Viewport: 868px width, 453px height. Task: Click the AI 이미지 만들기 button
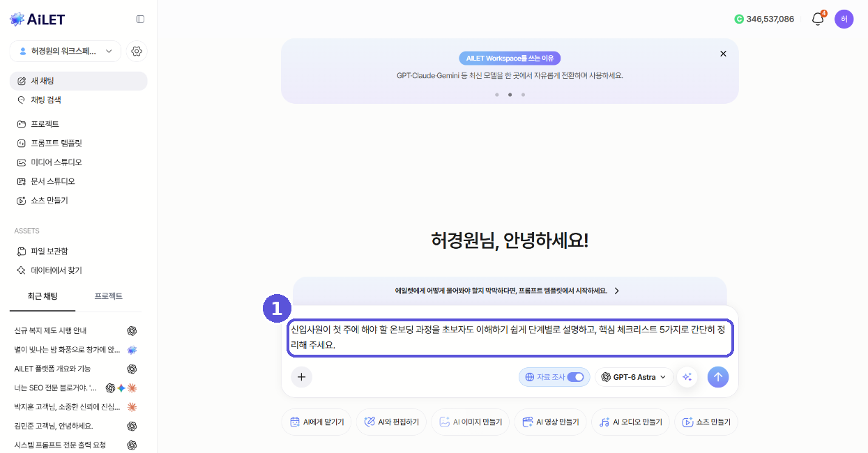pyautogui.click(x=471, y=422)
